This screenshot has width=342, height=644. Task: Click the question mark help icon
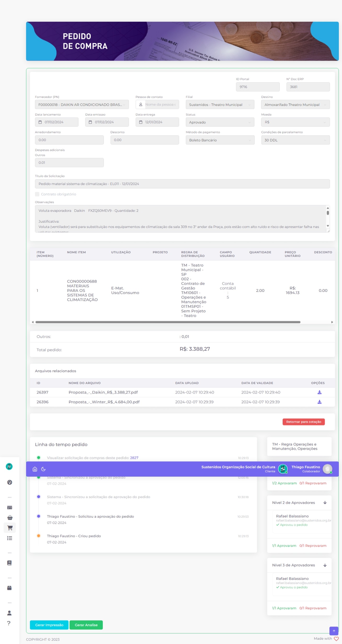tap(9, 623)
